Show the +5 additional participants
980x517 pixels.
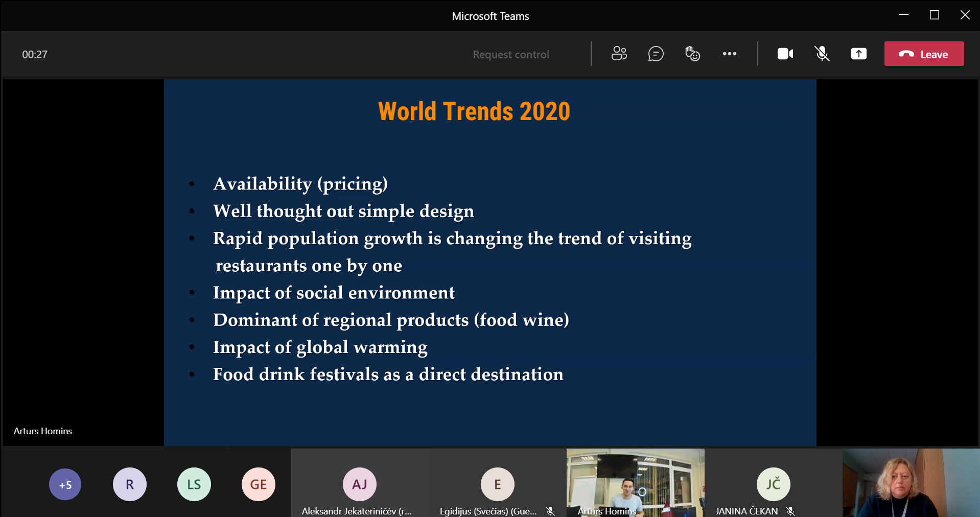[65, 484]
